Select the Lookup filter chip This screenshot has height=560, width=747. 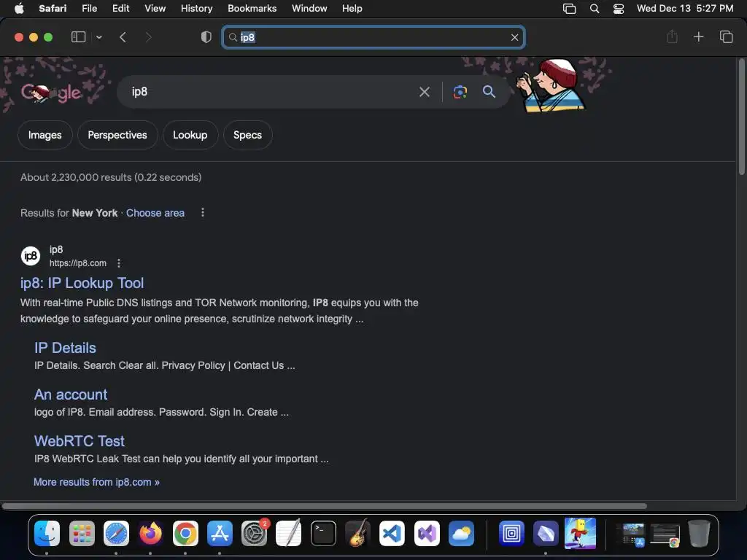(190, 135)
